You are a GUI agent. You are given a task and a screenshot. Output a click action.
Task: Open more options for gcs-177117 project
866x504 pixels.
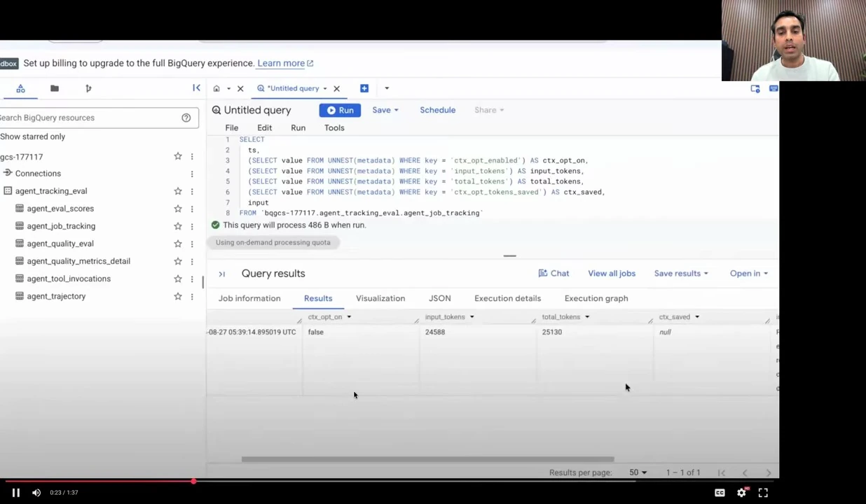click(192, 156)
